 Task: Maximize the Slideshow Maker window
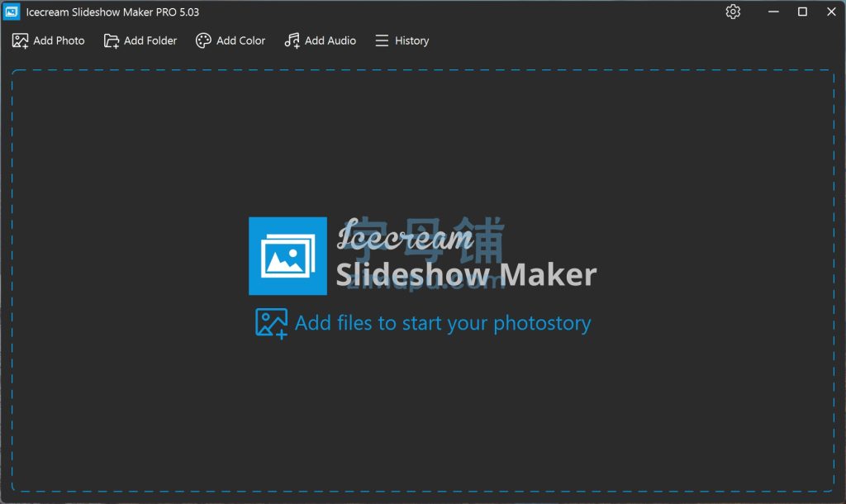pyautogui.click(x=802, y=12)
